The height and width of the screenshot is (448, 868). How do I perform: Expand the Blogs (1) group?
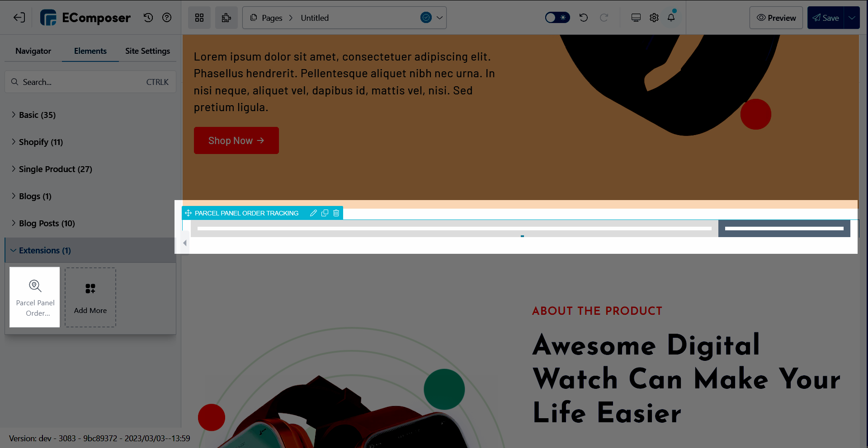pos(90,196)
